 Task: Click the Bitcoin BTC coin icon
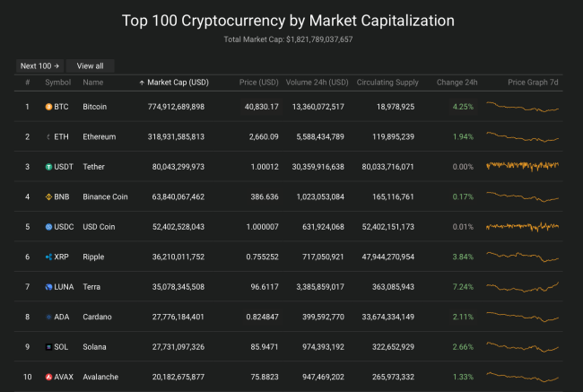tap(48, 107)
